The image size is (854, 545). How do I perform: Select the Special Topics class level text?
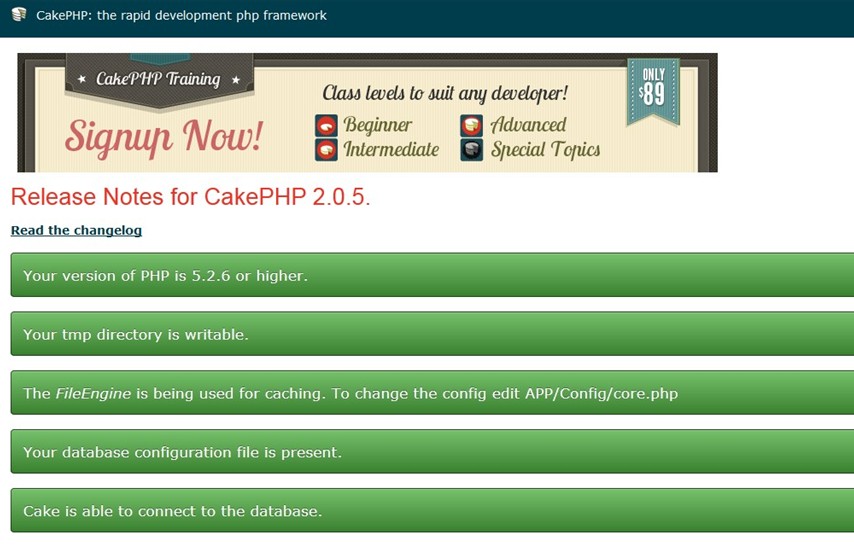pos(545,150)
